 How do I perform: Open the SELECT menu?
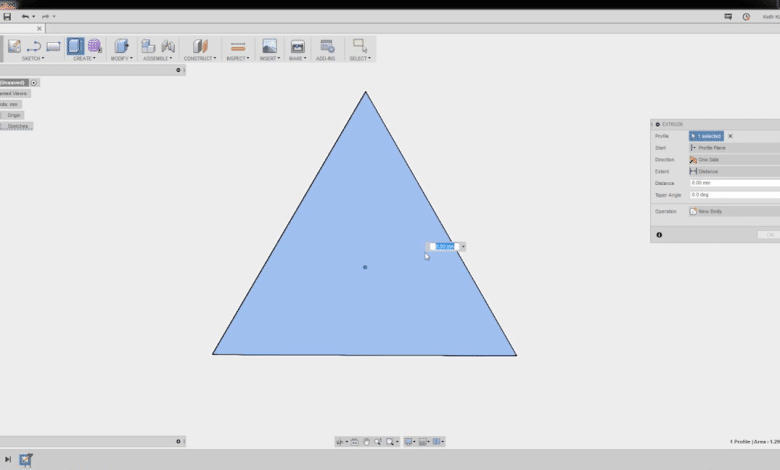(x=360, y=59)
